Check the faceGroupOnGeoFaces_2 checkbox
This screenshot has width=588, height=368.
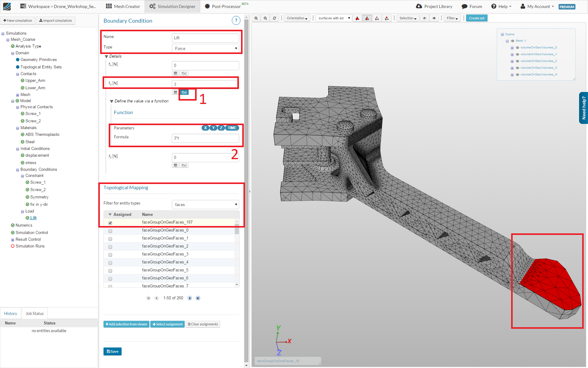(110, 247)
